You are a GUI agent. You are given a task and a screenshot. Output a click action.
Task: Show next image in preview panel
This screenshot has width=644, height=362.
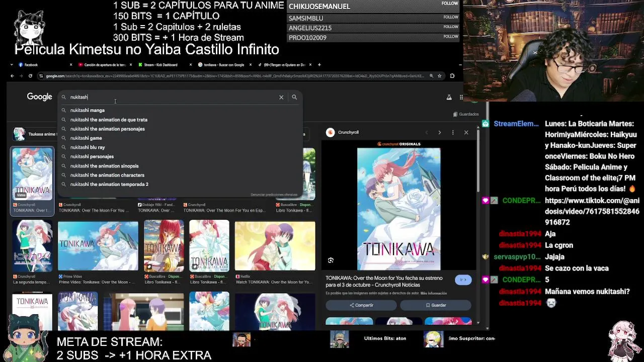[x=439, y=132]
